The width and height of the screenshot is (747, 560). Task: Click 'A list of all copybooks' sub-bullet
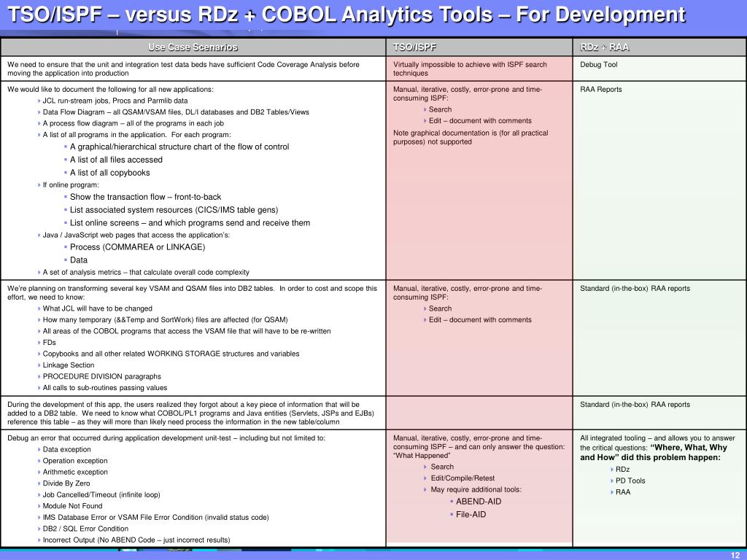click(x=109, y=172)
